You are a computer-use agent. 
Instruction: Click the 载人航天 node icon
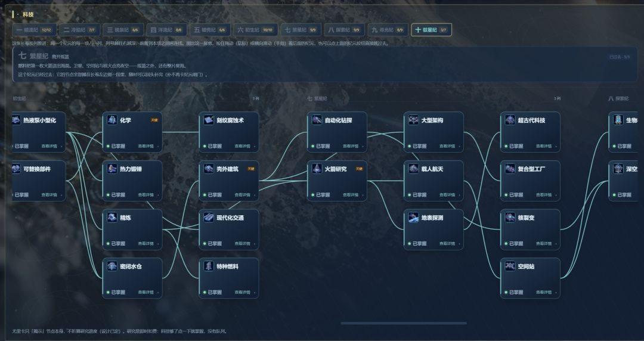414,169
